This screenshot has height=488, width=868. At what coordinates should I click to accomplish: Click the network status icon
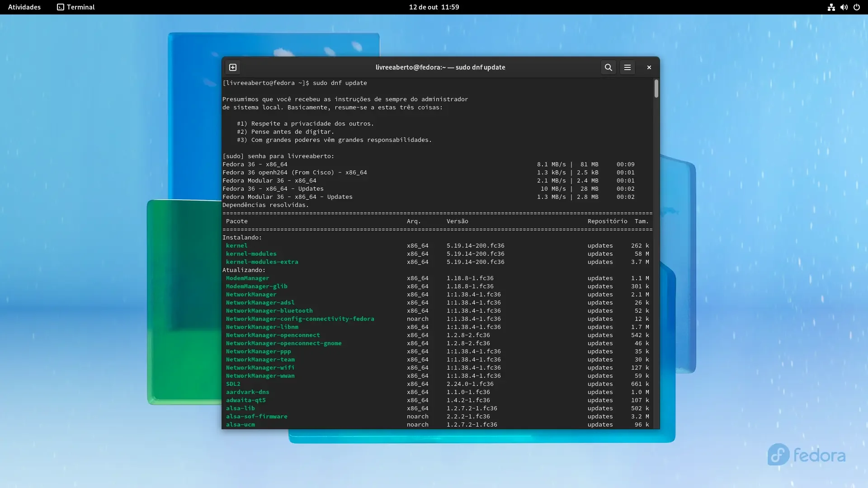pyautogui.click(x=831, y=7)
